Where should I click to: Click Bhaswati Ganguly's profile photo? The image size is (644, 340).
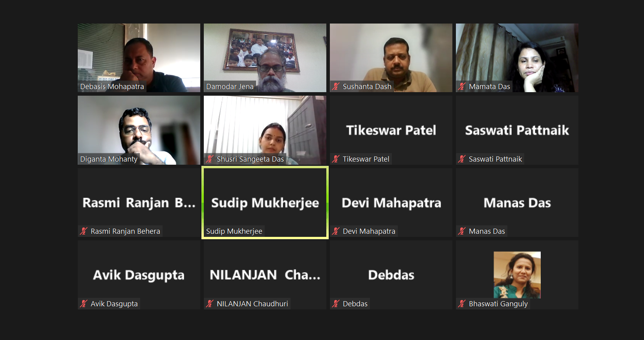(517, 275)
